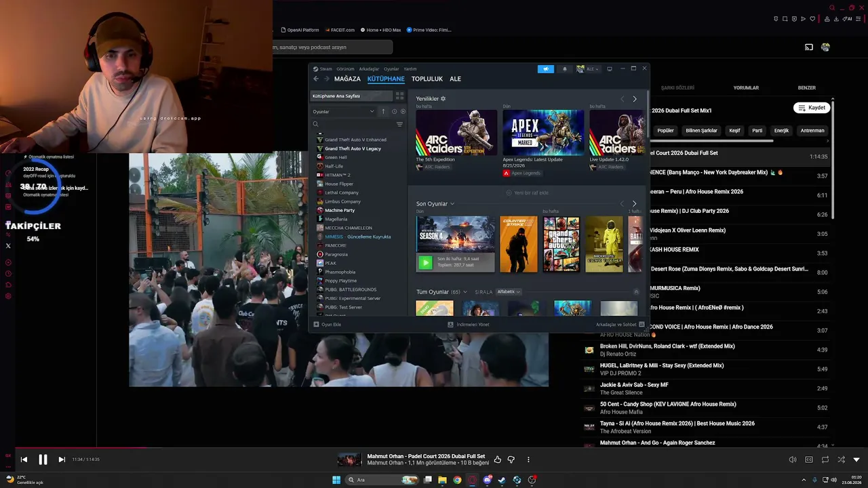Go to the previous track

(24, 460)
